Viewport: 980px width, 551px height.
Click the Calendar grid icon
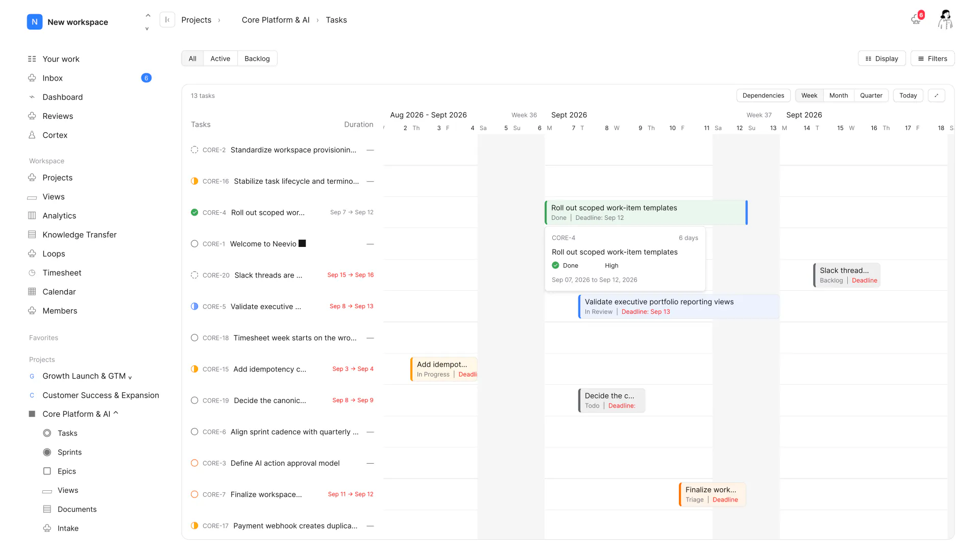[x=32, y=292]
